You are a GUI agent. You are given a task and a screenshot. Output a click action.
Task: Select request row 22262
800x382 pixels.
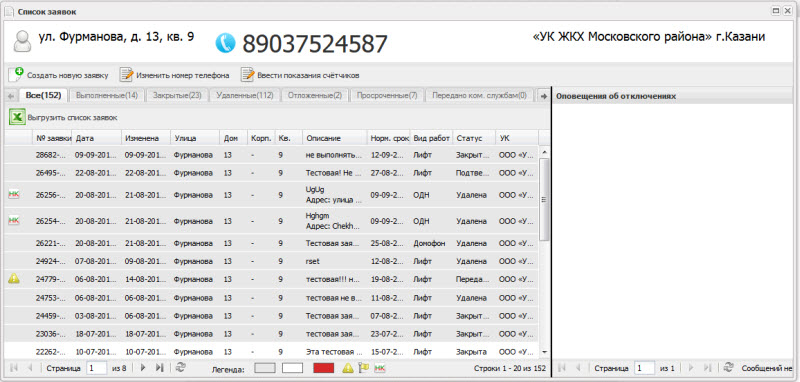coord(271,352)
